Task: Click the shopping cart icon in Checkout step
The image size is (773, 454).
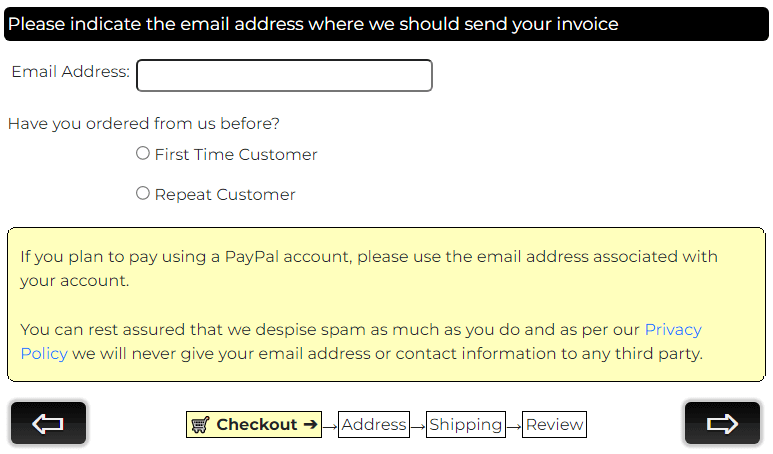Action: [200, 425]
